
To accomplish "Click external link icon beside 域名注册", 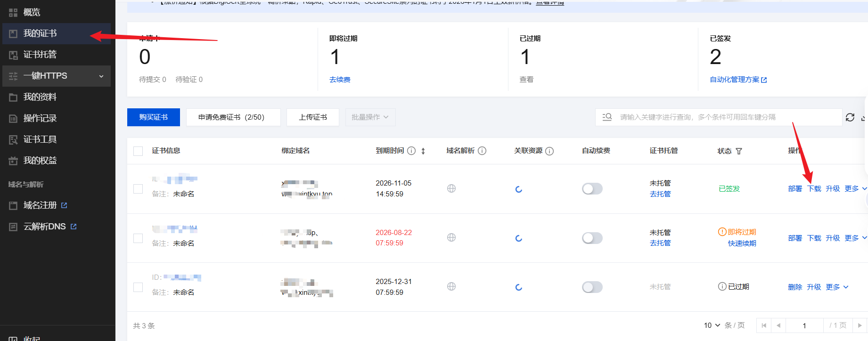I will 64,205.
